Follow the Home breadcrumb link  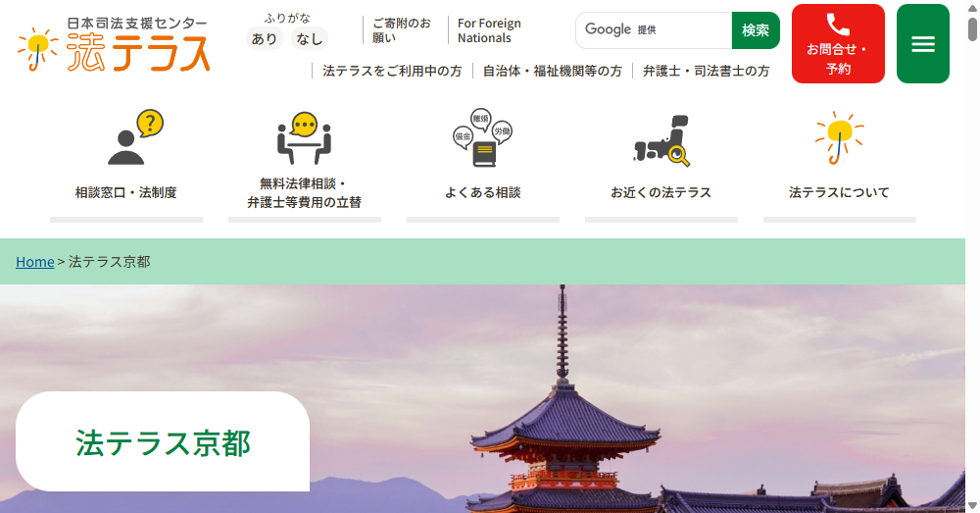click(34, 262)
